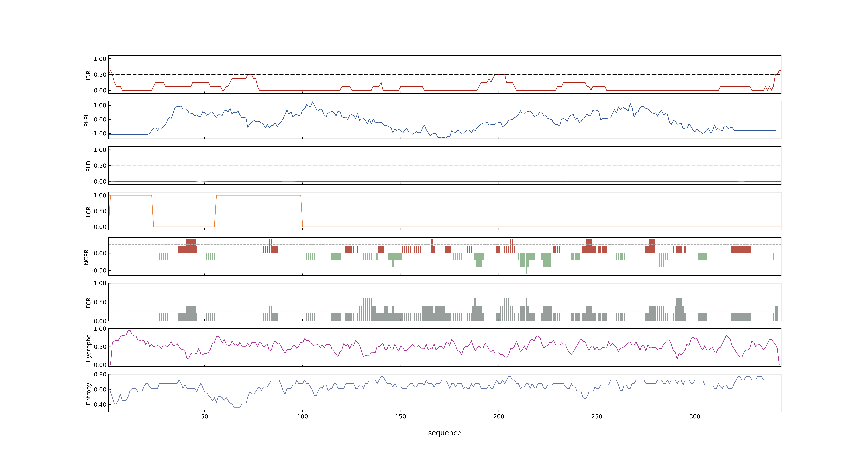
Task: Click the 0.60 tick on Entropy axis
Action: (x=100, y=390)
